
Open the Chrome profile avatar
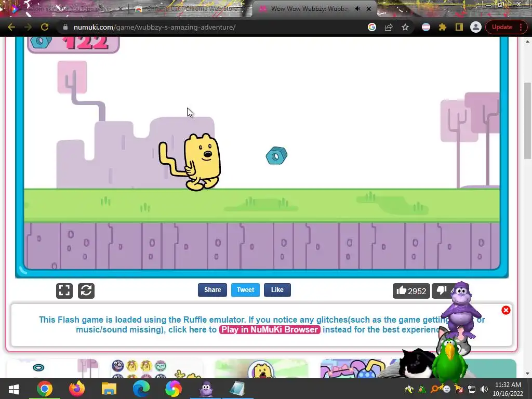pyautogui.click(x=476, y=27)
